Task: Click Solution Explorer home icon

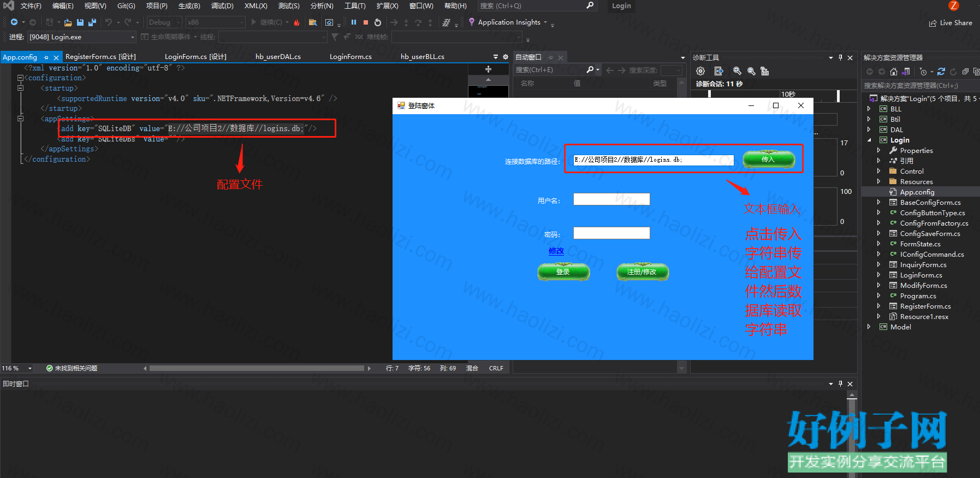Action: coord(894,72)
